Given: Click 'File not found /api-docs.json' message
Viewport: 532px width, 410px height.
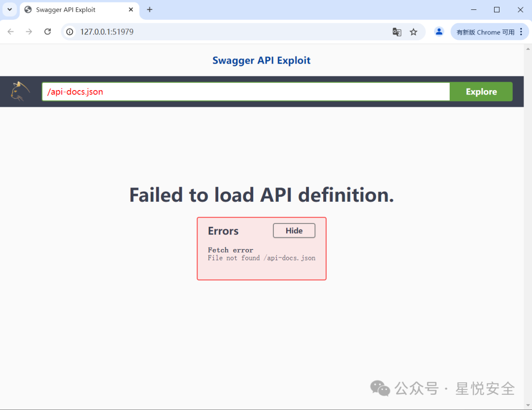Looking at the screenshot, I should pos(262,258).
